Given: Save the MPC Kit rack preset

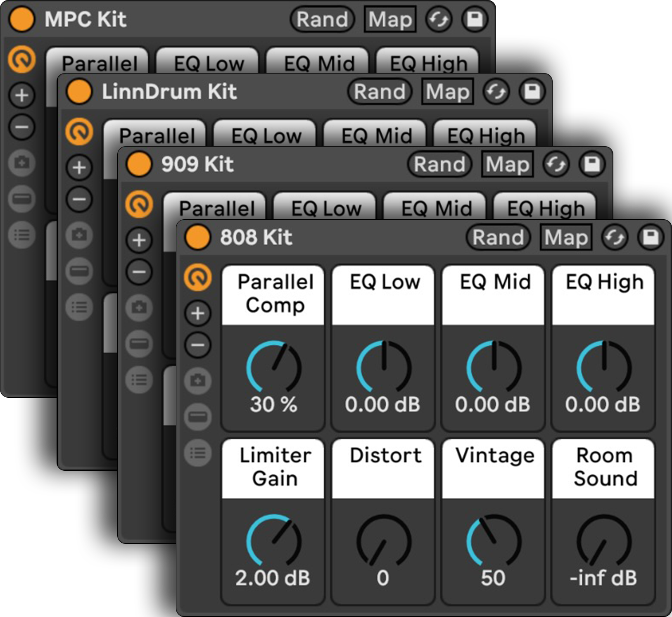Looking at the screenshot, I should point(475,19).
